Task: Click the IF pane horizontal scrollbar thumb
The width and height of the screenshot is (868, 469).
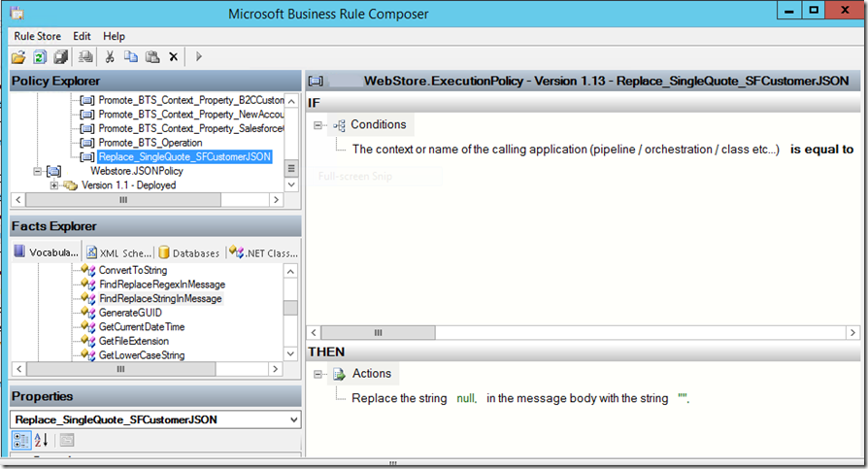Action: pos(378,333)
